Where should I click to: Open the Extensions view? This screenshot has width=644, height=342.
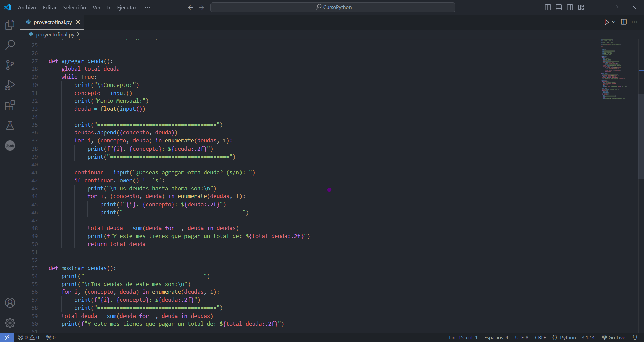[x=10, y=105]
